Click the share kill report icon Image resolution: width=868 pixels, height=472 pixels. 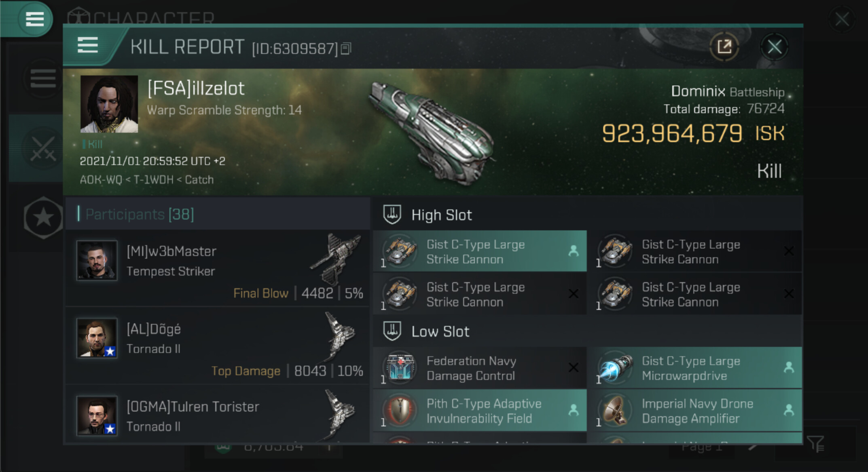click(x=724, y=47)
